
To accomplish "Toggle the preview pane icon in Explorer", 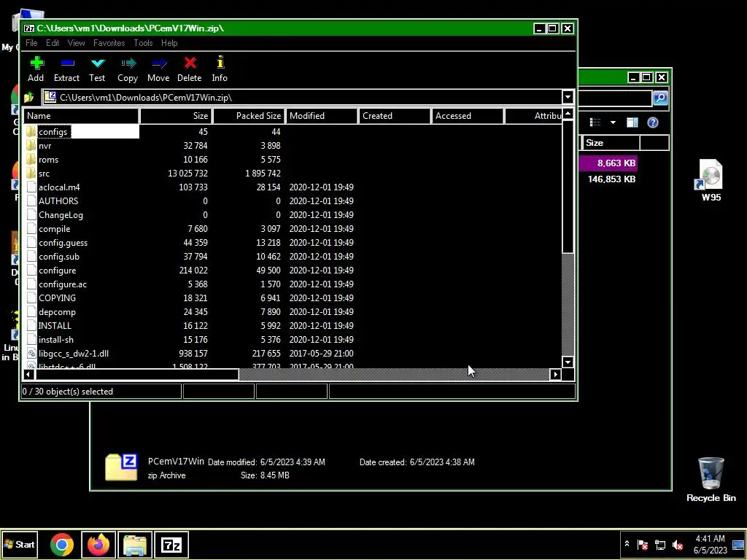I will 632,122.
